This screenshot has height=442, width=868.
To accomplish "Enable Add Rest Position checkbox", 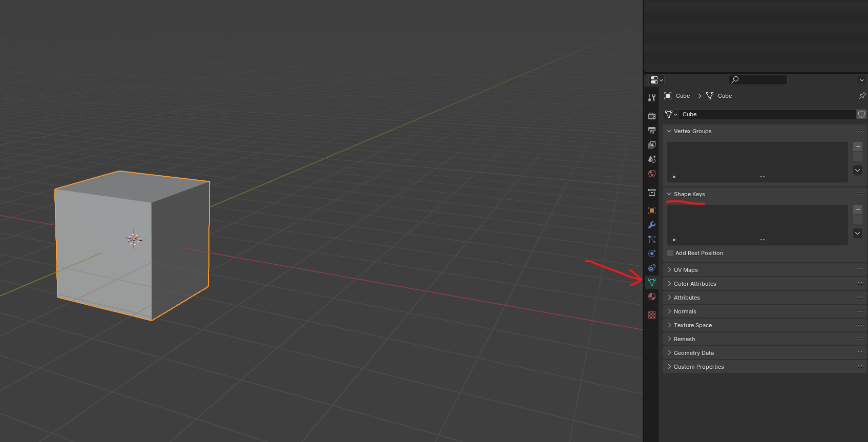I will click(670, 253).
